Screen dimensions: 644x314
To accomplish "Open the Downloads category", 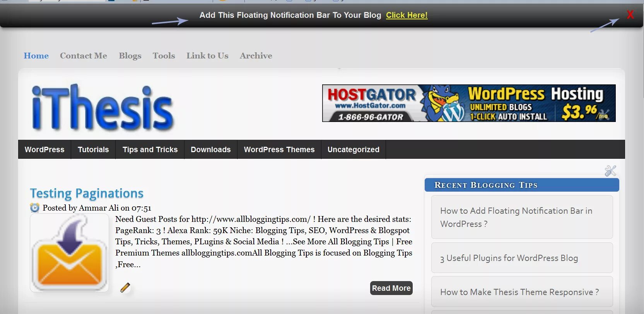I will click(x=210, y=149).
